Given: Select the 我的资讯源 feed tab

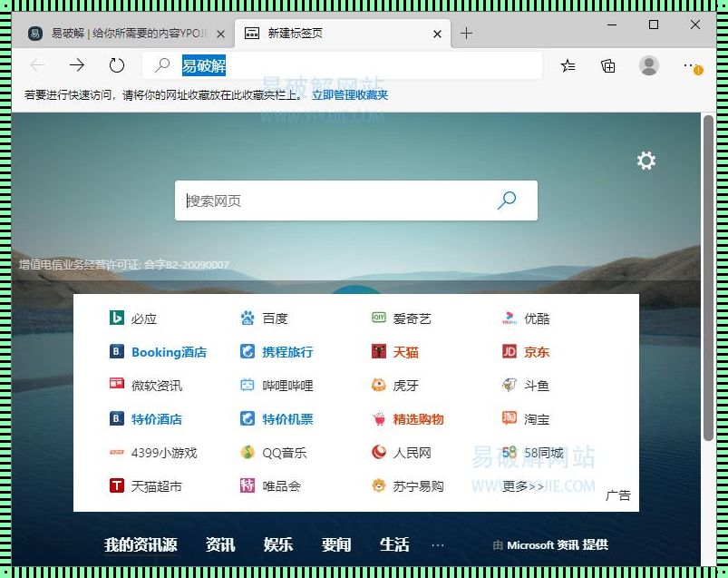Looking at the screenshot, I should click(141, 544).
